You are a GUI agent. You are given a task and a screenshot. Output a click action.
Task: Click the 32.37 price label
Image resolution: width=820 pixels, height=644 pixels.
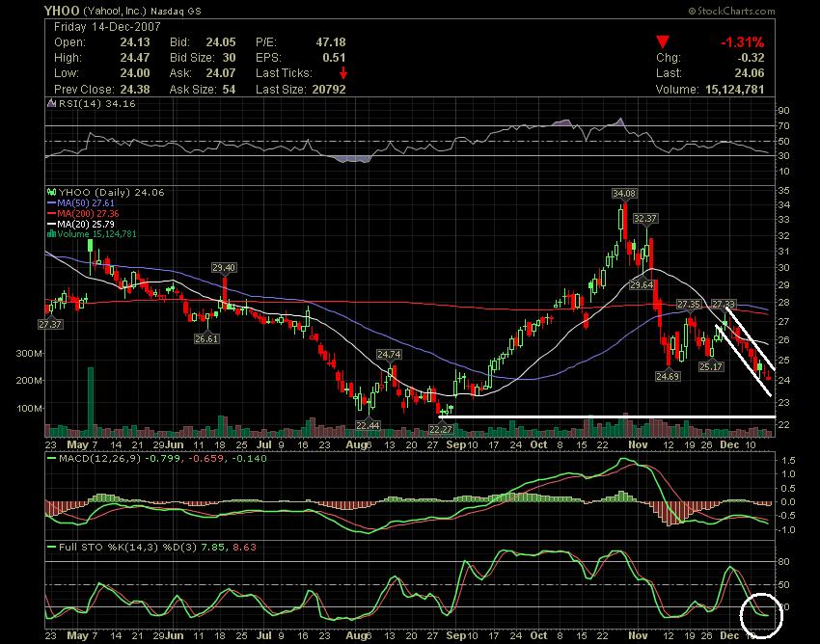click(x=644, y=219)
